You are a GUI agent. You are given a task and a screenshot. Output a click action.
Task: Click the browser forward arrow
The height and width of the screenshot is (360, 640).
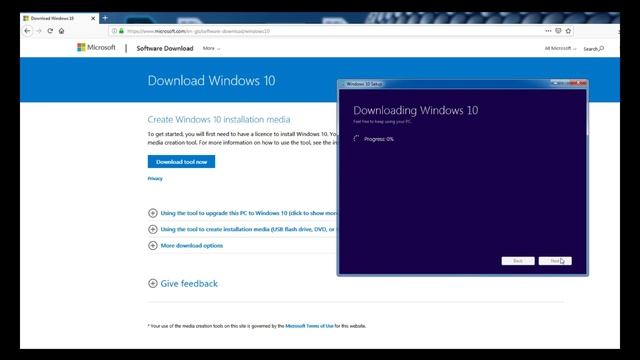39,31
